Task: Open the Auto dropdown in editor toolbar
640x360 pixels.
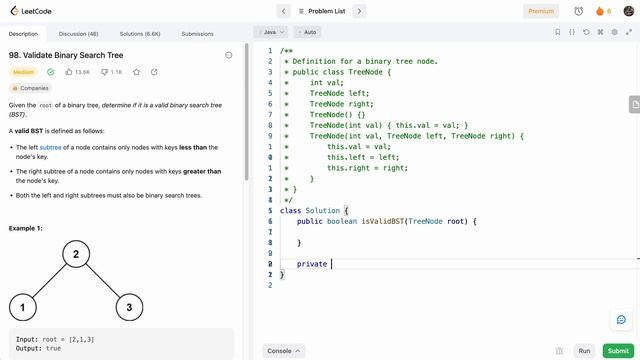Action: click(x=307, y=32)
